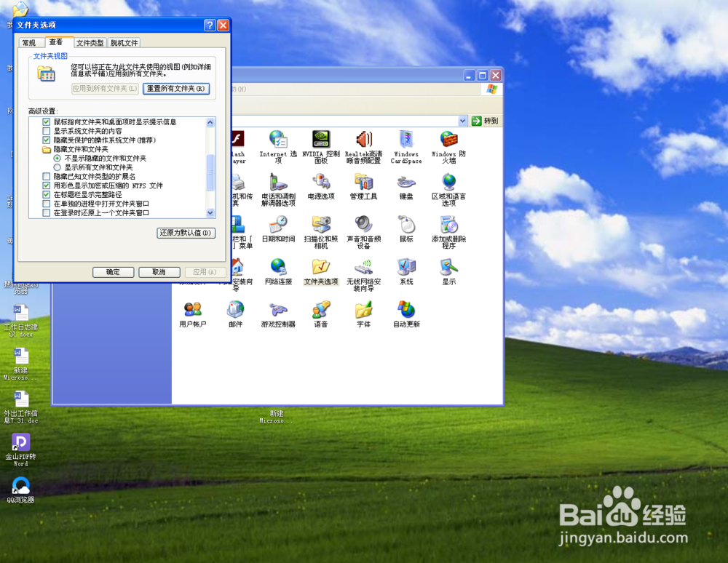Viewport: 728px width, 563px height.
Task: Click advanced settings list scroll down arrow
Action: 210,213
